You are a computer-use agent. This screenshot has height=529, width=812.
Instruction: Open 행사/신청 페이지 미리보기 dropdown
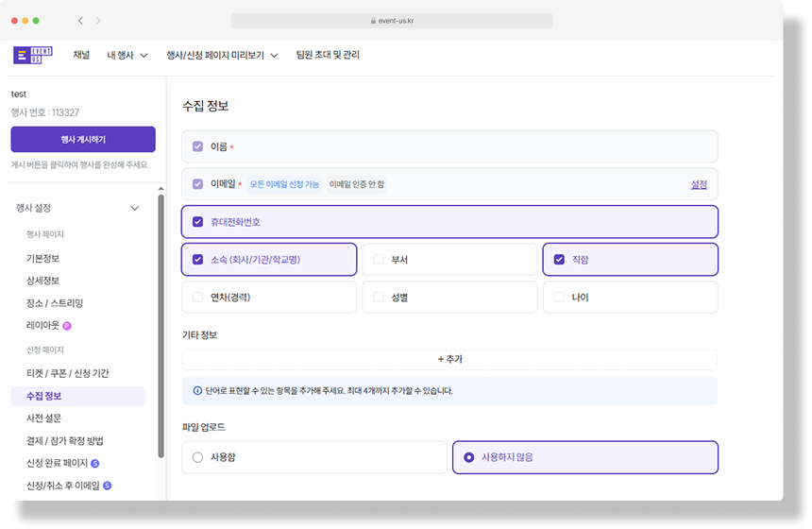click(222, 55)
